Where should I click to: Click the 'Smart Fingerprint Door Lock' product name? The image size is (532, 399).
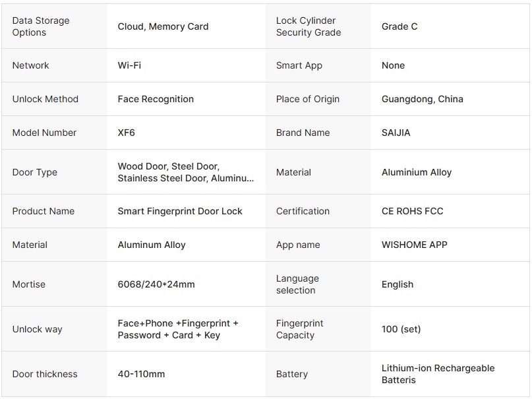point(180,211)
